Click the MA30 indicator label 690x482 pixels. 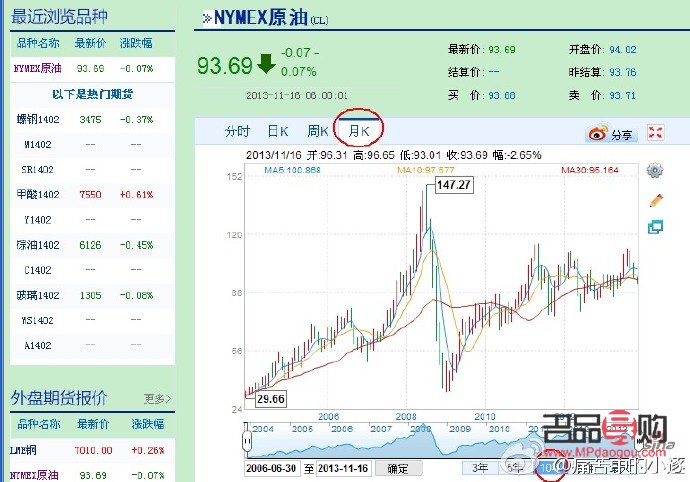[590, 170]
